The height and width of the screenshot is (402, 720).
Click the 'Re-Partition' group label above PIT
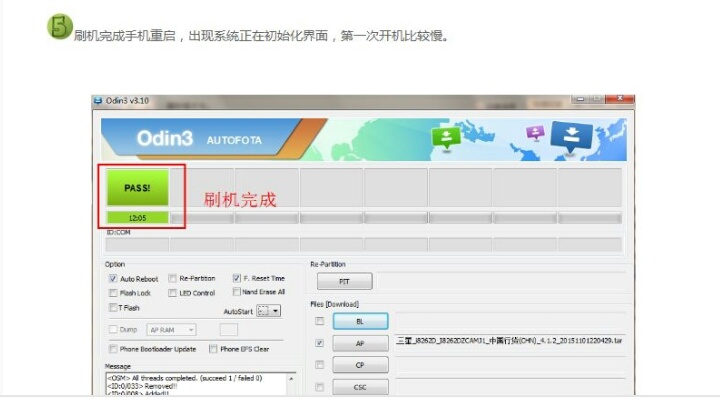click(328, 264)
